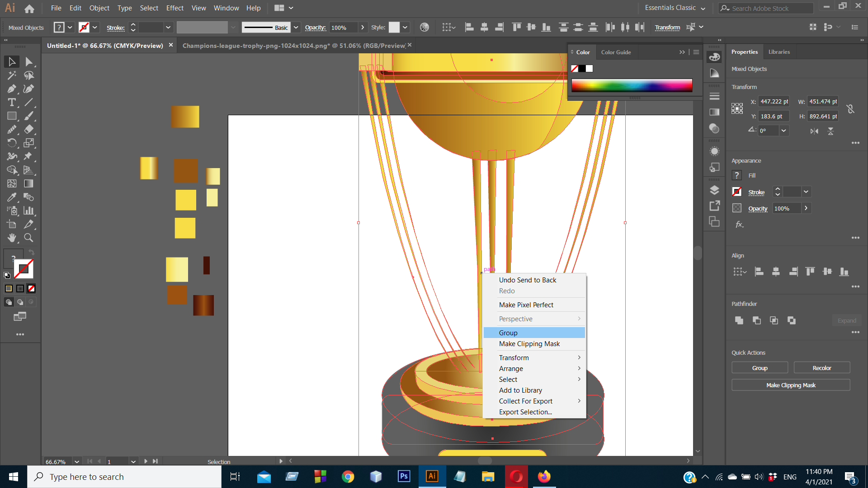The image size is (868, 488).
Task: Choose Make Clipping Mask in context menu
Action: 534,343
